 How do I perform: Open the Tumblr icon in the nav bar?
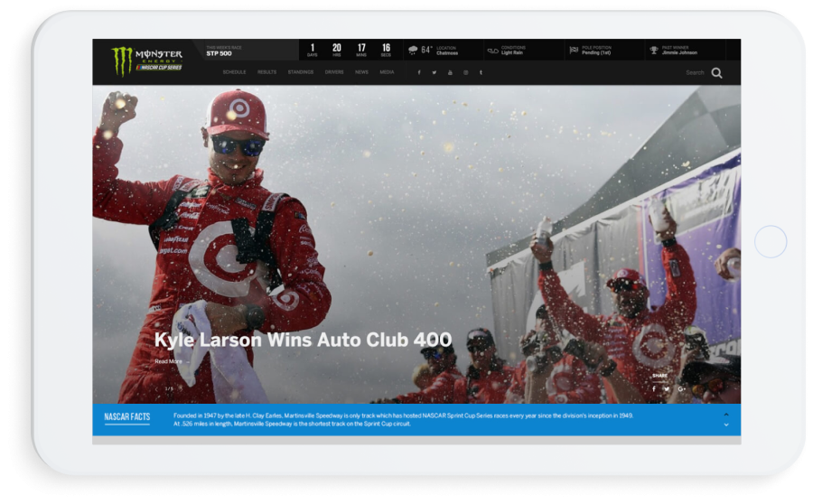(x=481, y=72)
